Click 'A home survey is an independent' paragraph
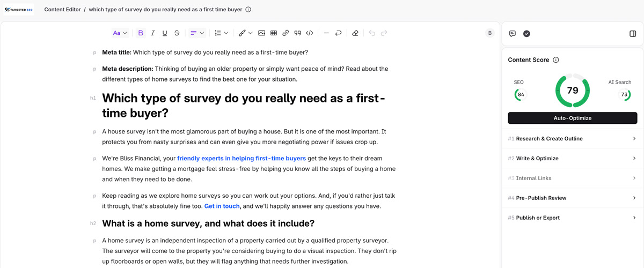The height and width of the screenshot is (268, 644). [x=250, y=251]
